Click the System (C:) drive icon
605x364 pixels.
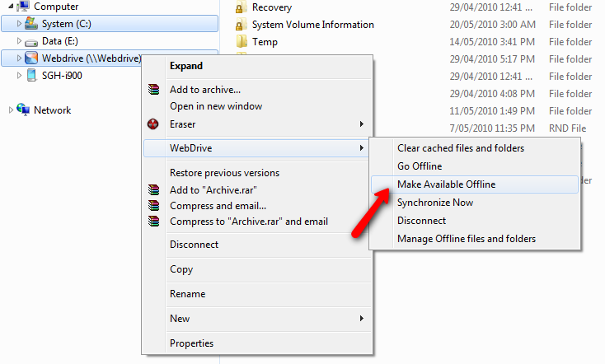tap(30, 24)
